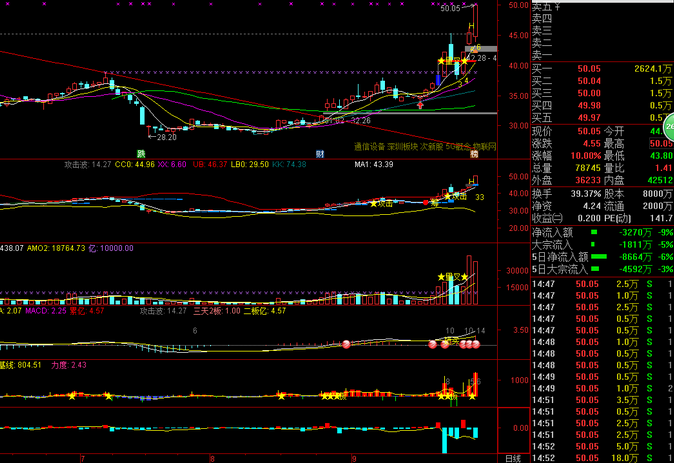Click 收益(二) value 0.200
The width and height of the screenshot is (674, 463).
[x=589, y=218]
